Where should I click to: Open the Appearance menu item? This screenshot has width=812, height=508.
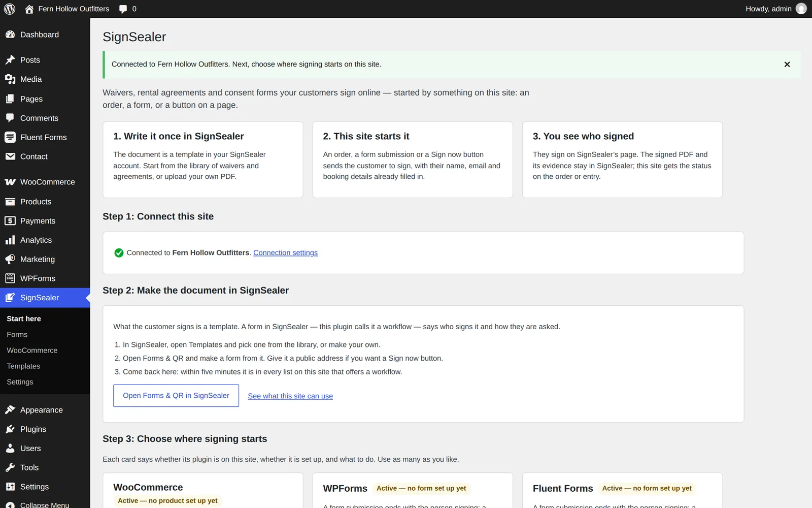(45, 410)
